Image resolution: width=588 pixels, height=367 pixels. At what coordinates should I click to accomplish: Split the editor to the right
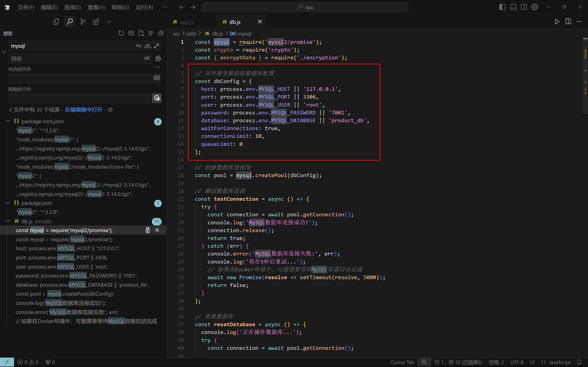pos(568,22)
